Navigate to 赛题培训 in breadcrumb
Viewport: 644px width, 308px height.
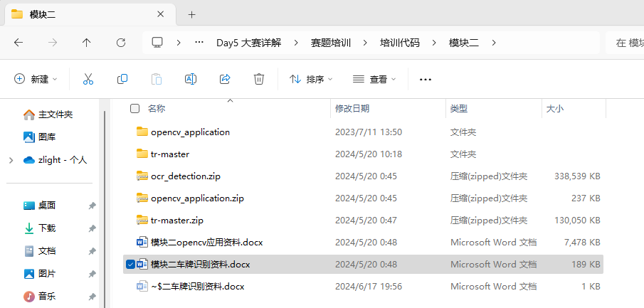coord(330,43)
